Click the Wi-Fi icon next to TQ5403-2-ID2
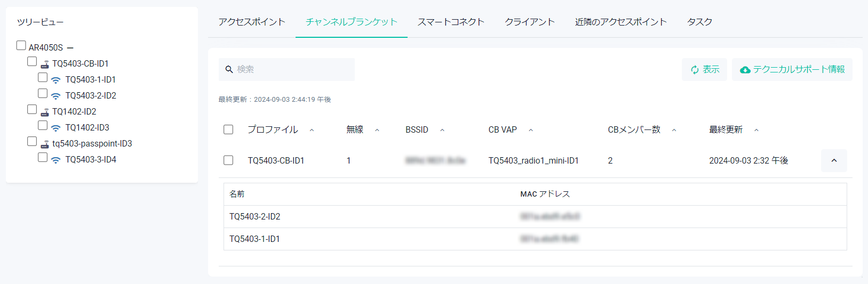Image resolution: width=868 pixels, height=284 pixels. [x=56, y=96]
